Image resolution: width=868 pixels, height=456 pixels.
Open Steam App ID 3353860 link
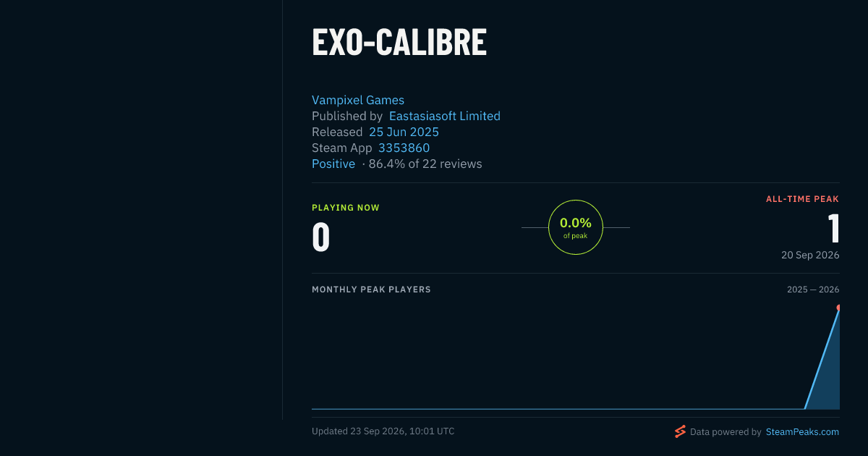pos(404,148)
